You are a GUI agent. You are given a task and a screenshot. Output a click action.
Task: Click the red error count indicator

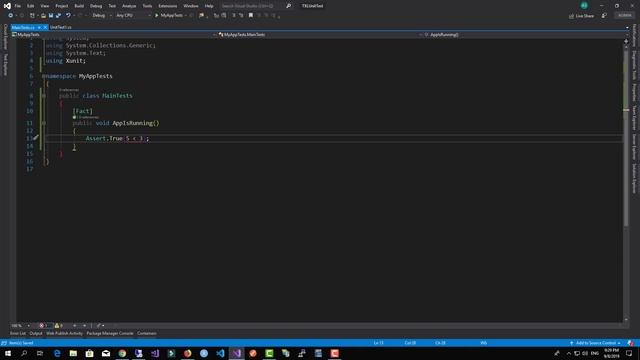point(44,326)
